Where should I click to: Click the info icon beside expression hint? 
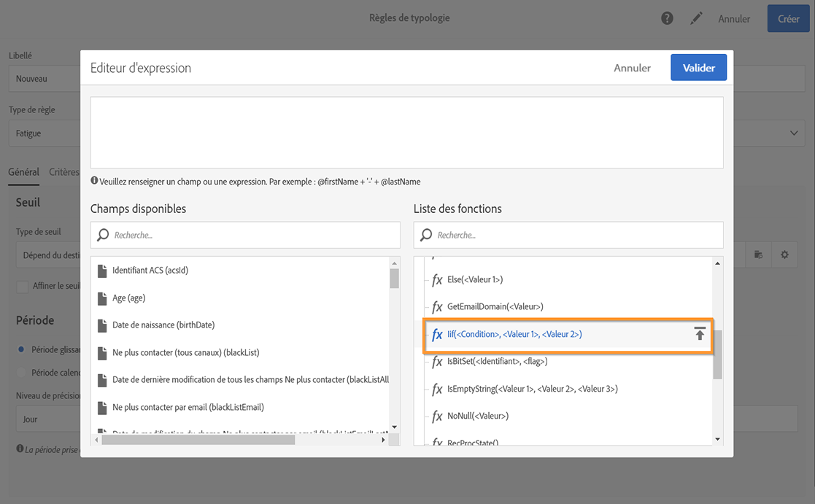point(94,181)
